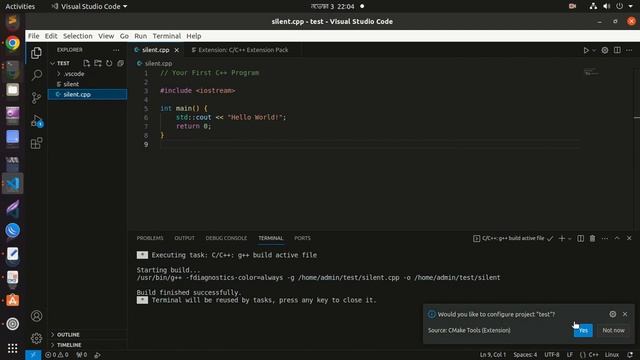Image resolution: width=640 pixels, height=360 pixels.
Task: Open the Run and Debug view
Action: pos(36,120)
